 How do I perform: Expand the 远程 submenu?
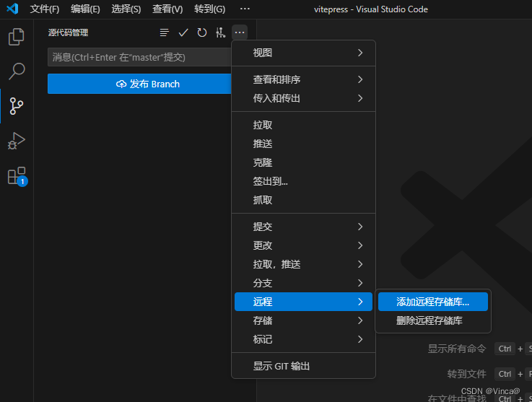click(303, 302)
